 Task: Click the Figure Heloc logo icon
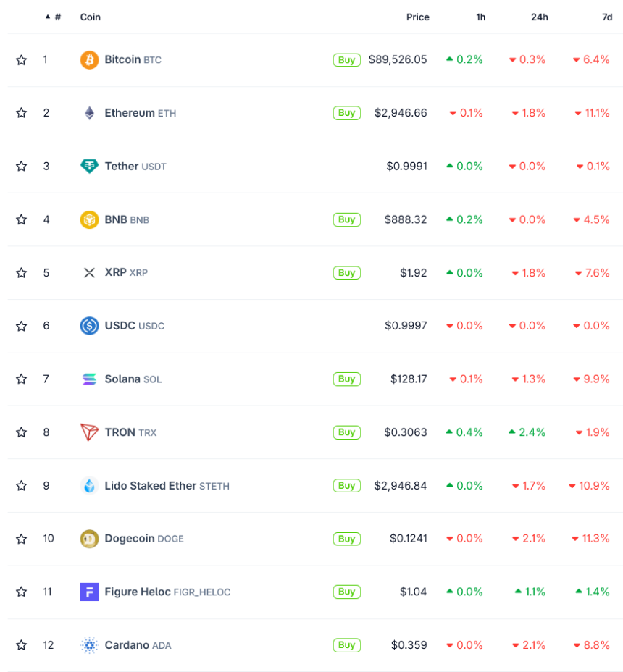click(89, 592)
